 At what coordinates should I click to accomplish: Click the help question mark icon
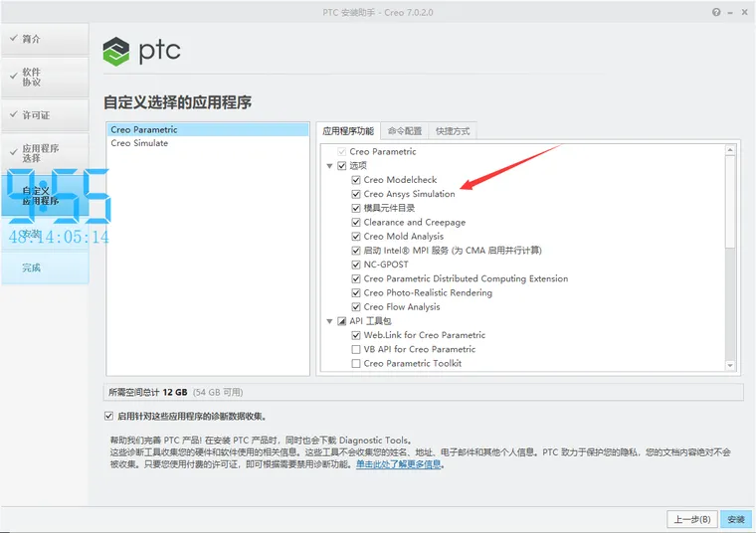click(716, 12)
